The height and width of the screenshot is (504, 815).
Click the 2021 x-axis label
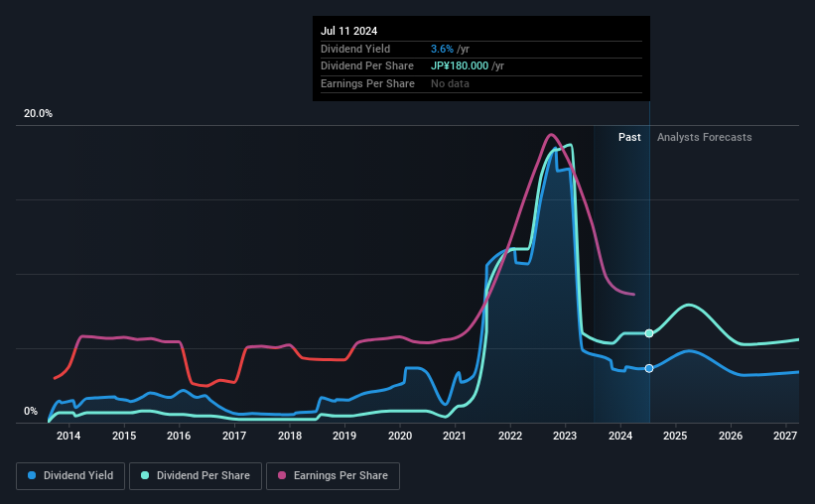point(455,436)
